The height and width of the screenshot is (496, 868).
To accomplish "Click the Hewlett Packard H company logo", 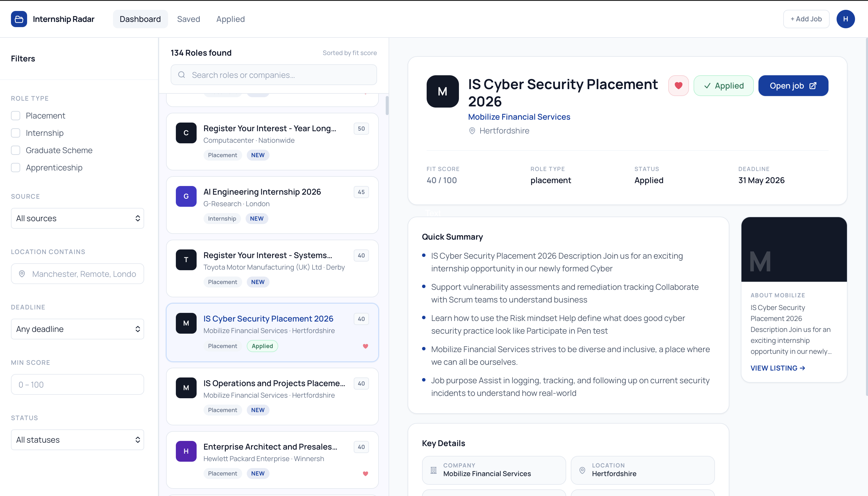I will [186, 451].
